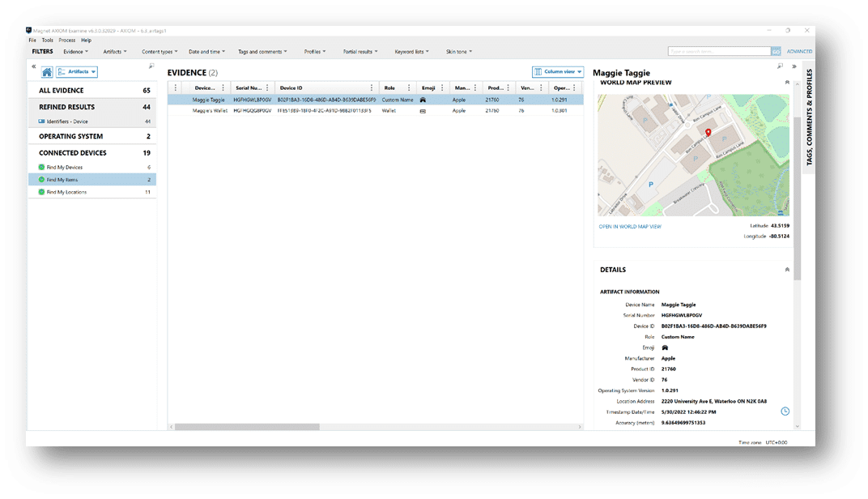The image size is (868, 499).
Task: Pop out the artifacts navigation pane
Action: pyautogui.click(x=151, y=66)
